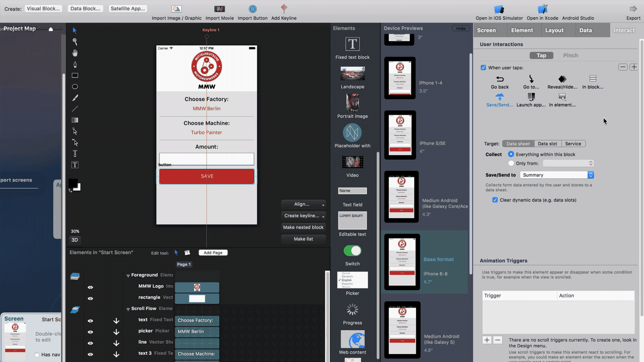Expand the Save/Send to dropdown
This screenshot has height=362, width=644.
pos(590,175)
